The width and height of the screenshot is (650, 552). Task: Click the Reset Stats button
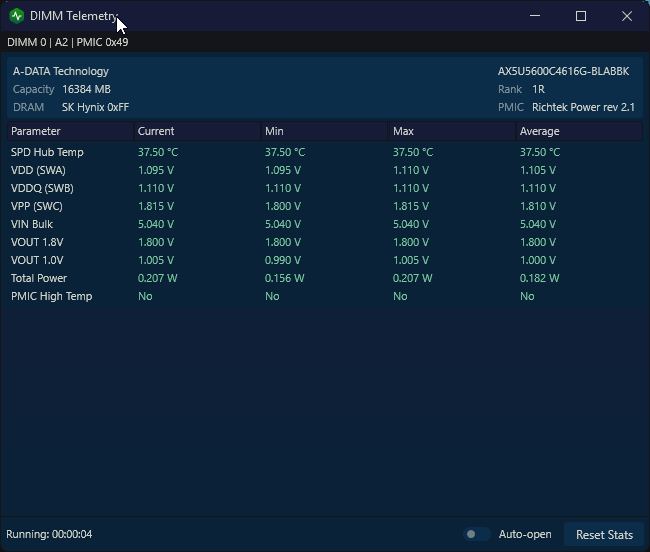point(604,535)
